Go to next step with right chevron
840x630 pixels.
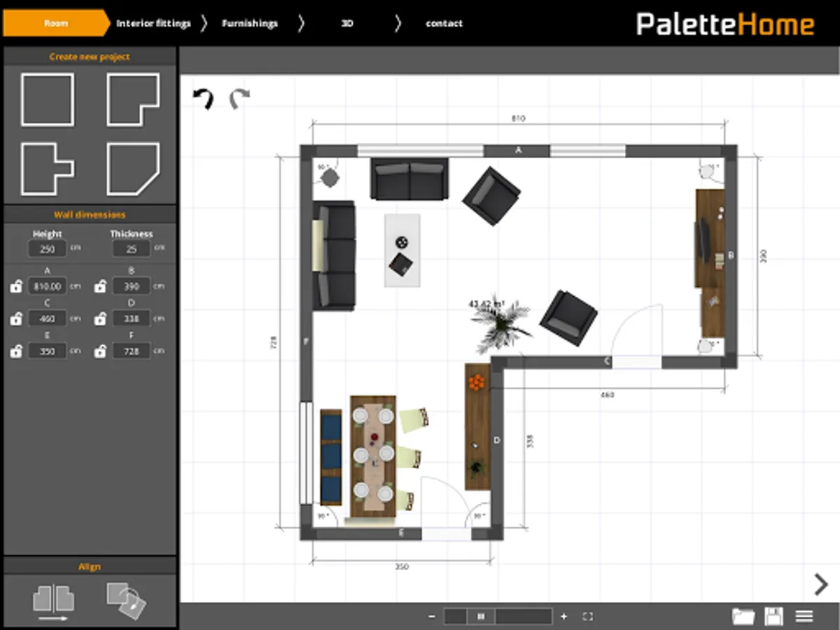tap(820, 584)
